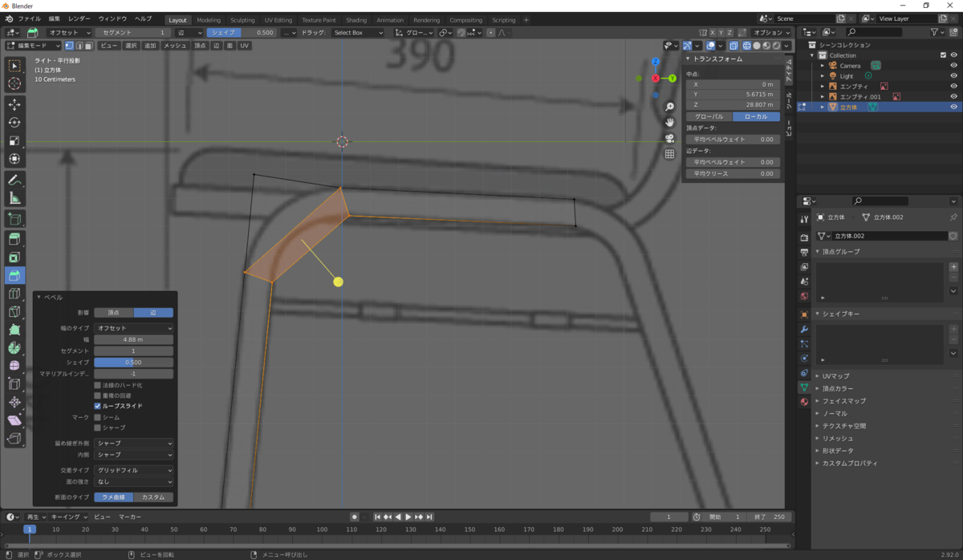963x560 pixels.
Task: Uncheck the ループスライド checkbox
Action: (x=98, y=406)
